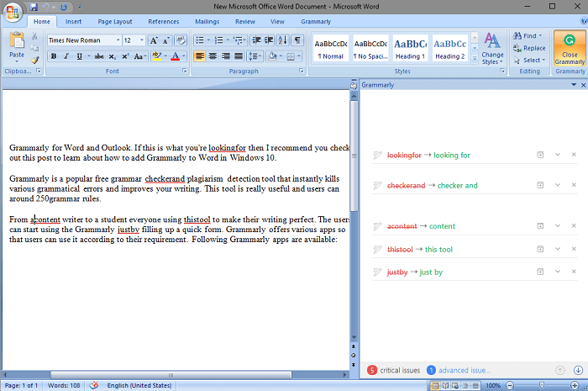Image resolution: width=588 pixels, height=391 pixels.
Task: Set center alignment
Action: point(213,56)
